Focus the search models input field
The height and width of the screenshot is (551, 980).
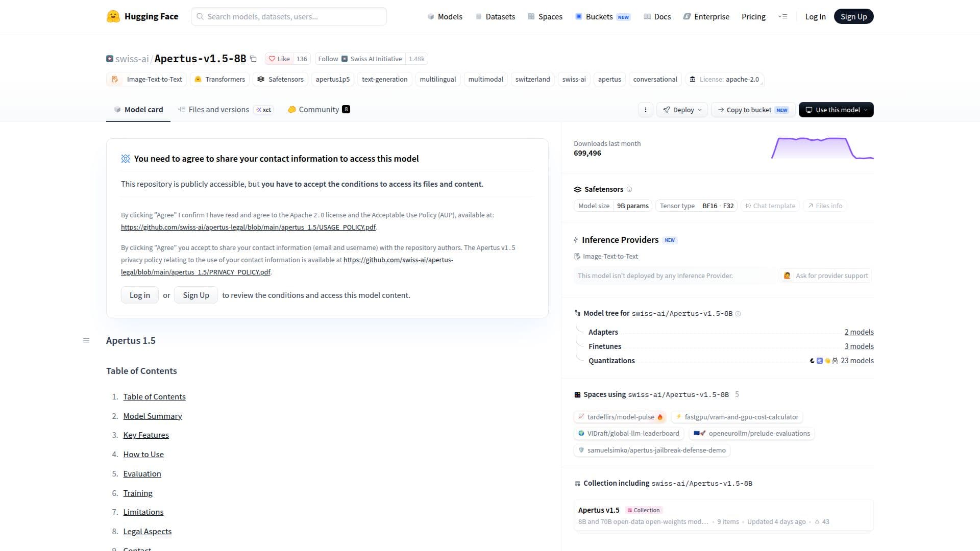[289, 16]
